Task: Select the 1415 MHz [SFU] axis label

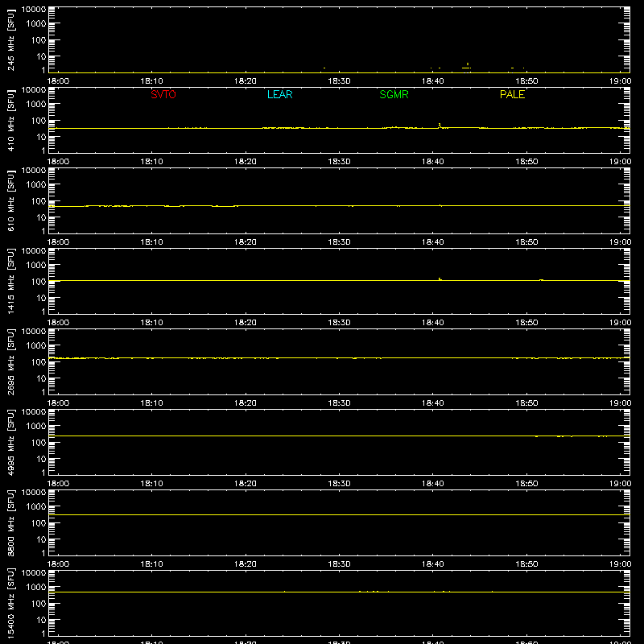Action: 10,281
